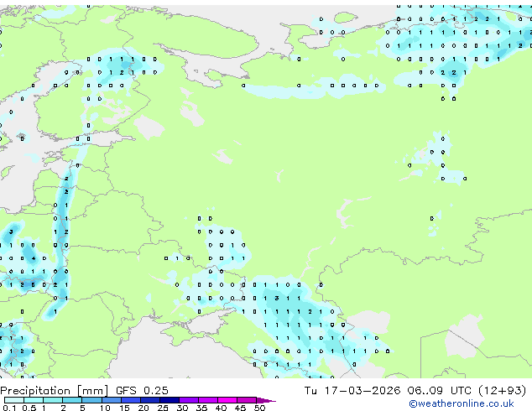Select the 0.5–1 mm legend color swatch

34,400
